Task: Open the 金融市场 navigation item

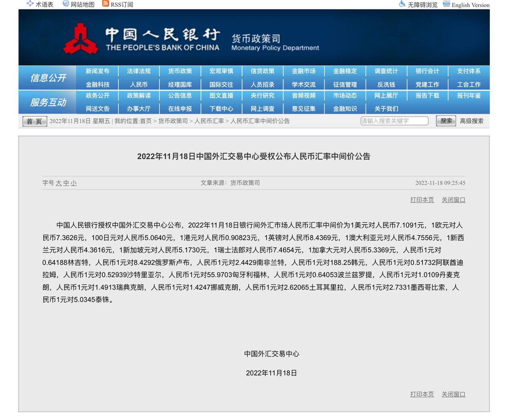Action: coord(304,71)
